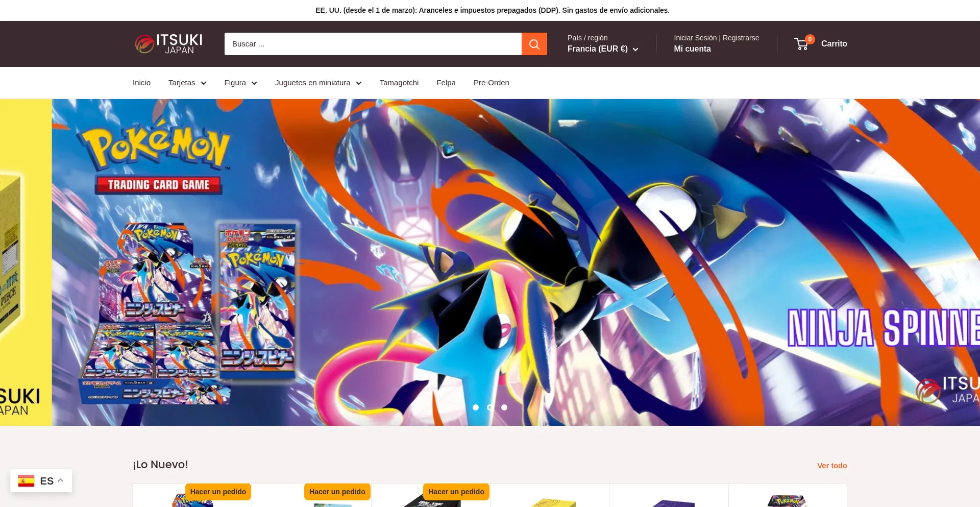Open Mi cuenta

[x=692, y=49]
